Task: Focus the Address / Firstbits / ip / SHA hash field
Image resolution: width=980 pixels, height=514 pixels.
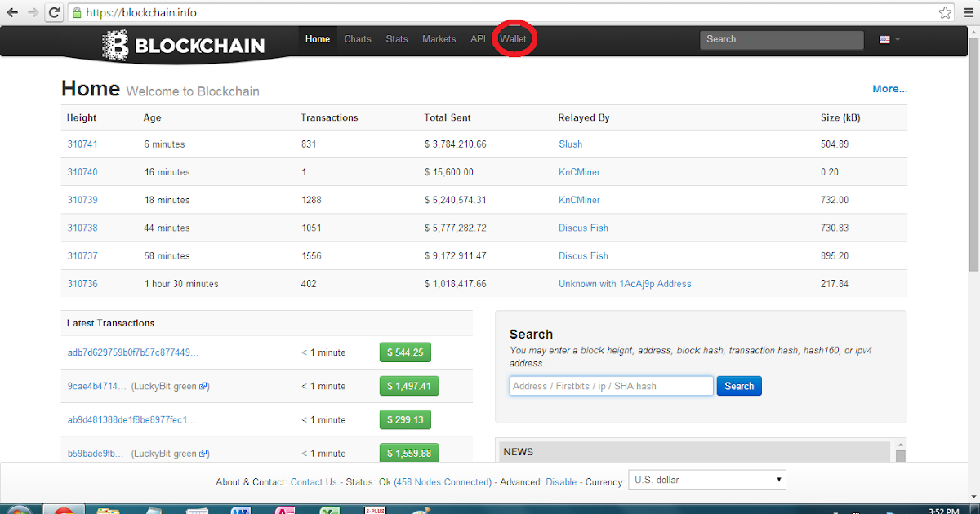Action: click(612, 386)
